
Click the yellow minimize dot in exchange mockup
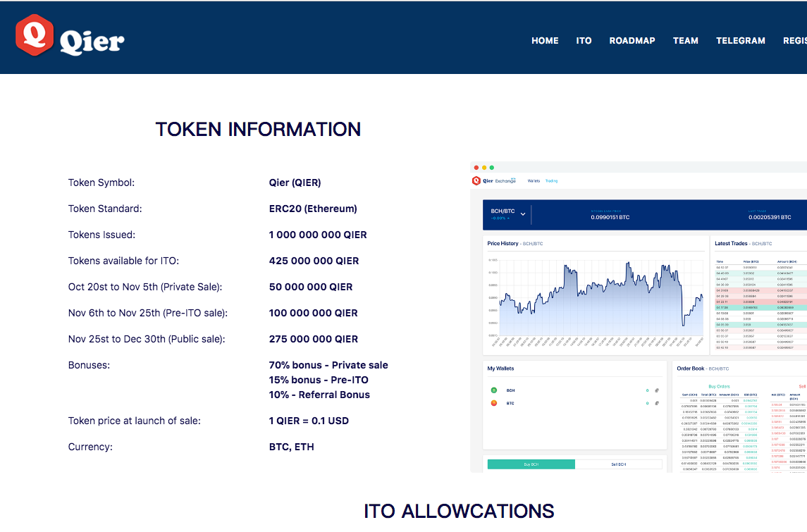coord(484,168)
